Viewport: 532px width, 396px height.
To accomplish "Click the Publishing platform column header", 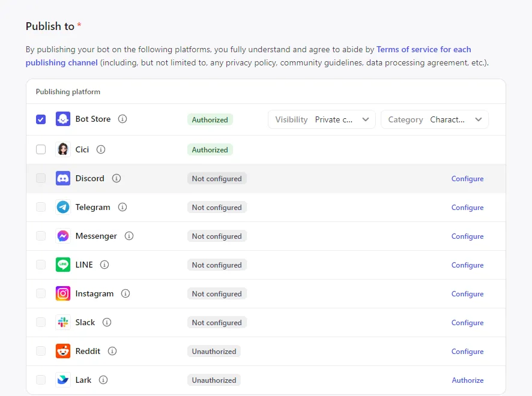I will point(68,92).
